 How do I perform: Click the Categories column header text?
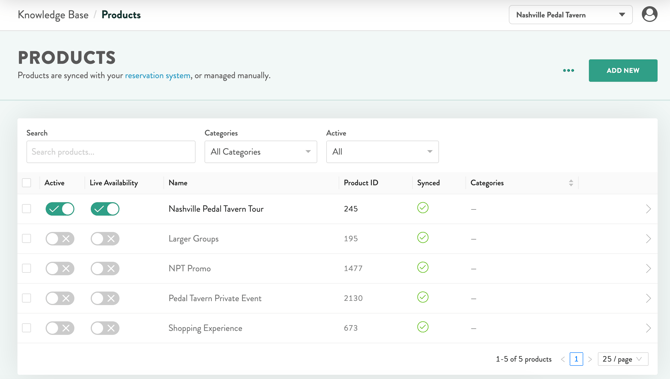tap(487, 183)
